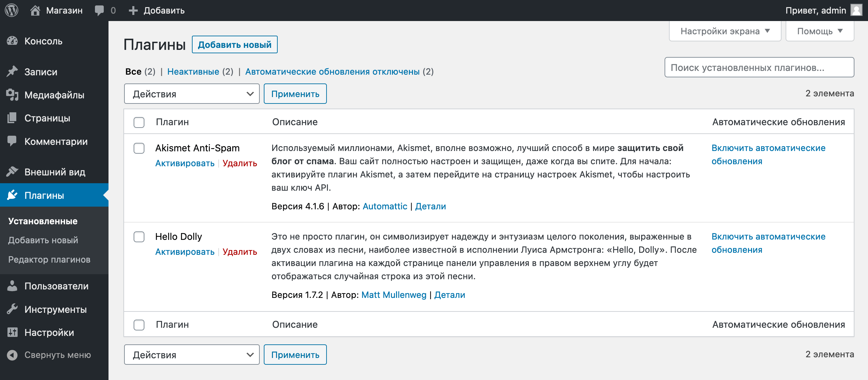Expand the Помощь help dropdown
Screen dimensions: 868x380
820,31
